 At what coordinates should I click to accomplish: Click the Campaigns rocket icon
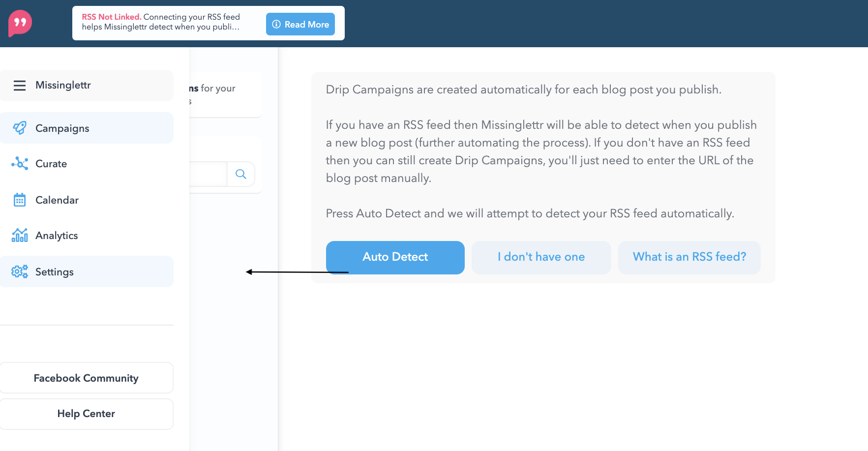(20, 128)
